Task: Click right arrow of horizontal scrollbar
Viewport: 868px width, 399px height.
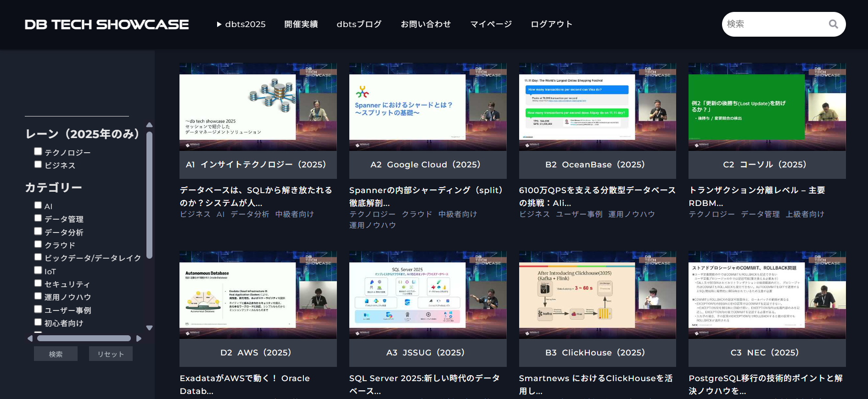Action: [x=139, y=338]
